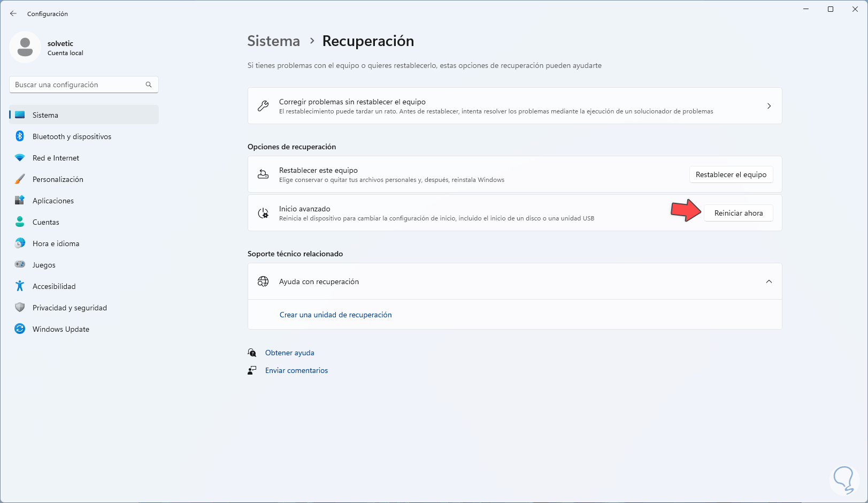Screen dimensions: 868x503
Task: Click the Enviar comentarios link
Action: [x=297, y=370]
